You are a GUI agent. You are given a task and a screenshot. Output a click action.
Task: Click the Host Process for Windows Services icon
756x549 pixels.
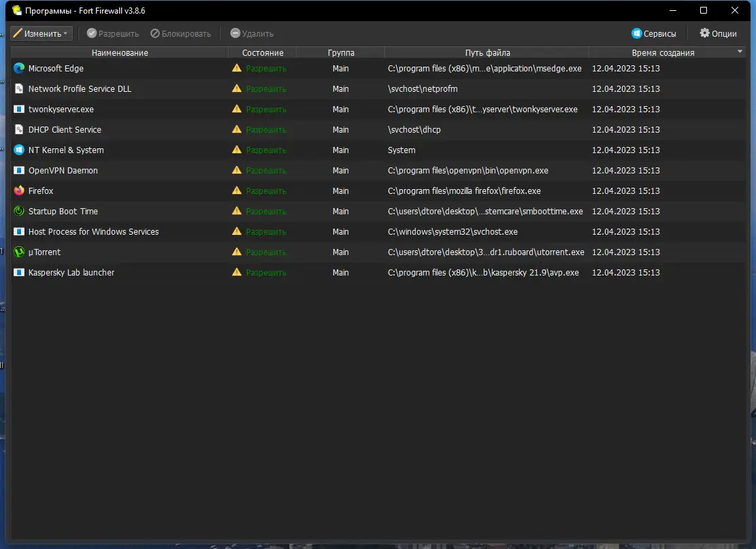click(x=19, y=231)
